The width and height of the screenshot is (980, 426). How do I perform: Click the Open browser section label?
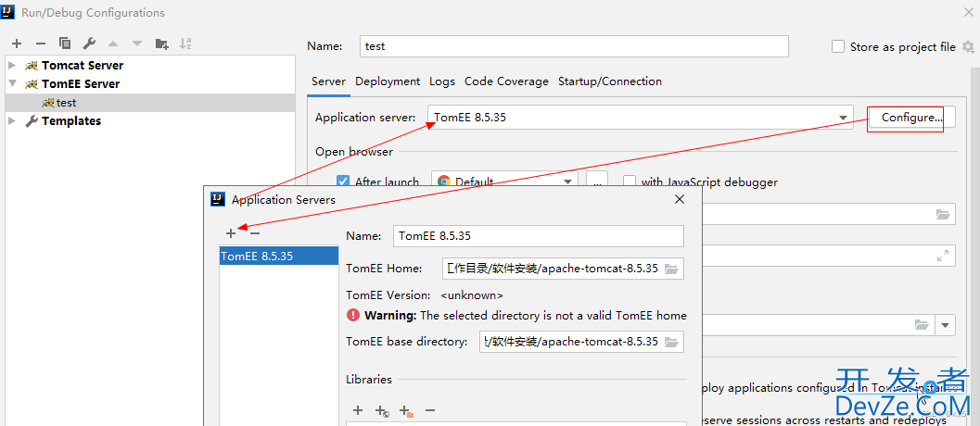coord(354,151)
